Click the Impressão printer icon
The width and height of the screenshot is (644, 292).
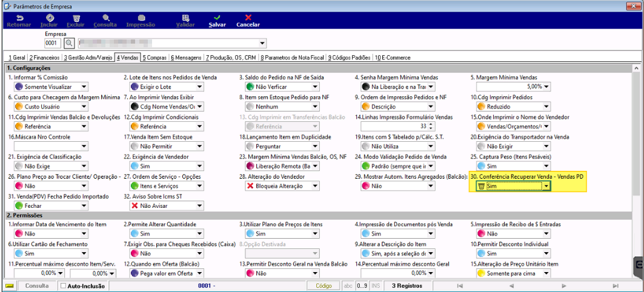coord(141,18)
